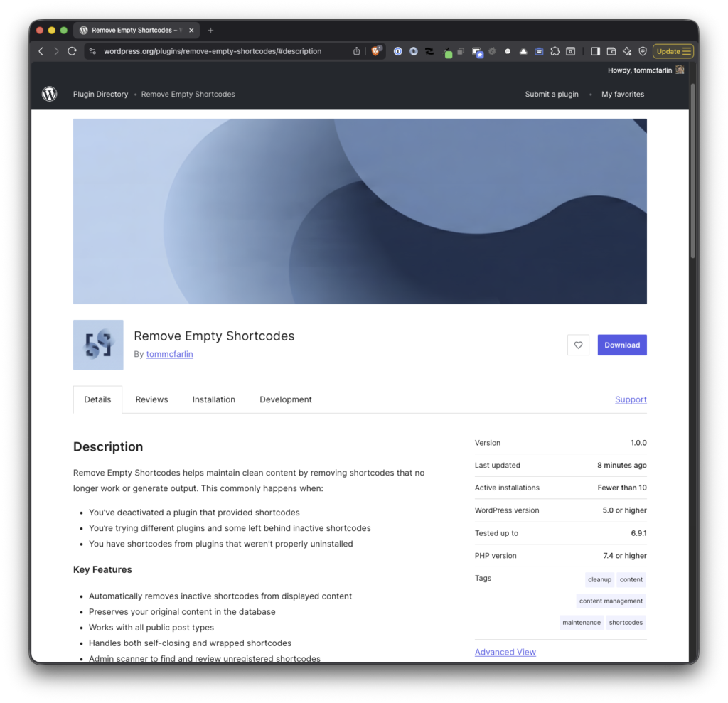Screen dimensions: 728x703
Task: Open the 1Password extension icon
Action: tap(397, 51)
